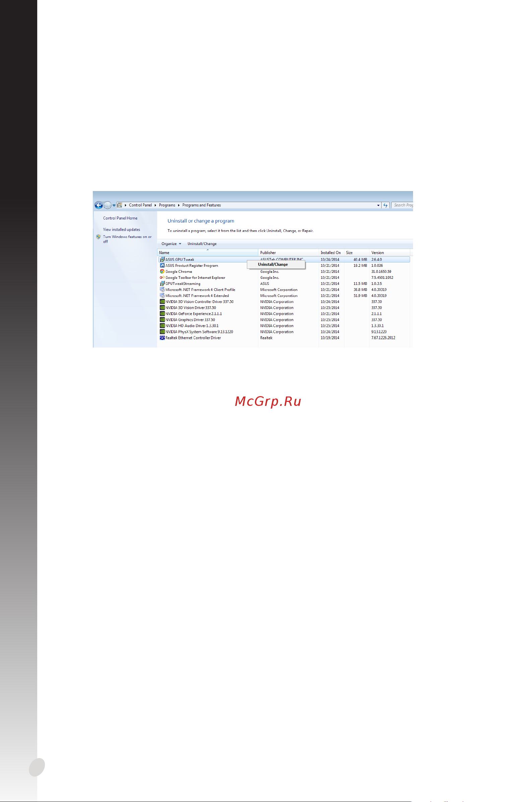532x802 pixels.
Task: Select ASUS Product Register Program name
Action: pos(192,265)
